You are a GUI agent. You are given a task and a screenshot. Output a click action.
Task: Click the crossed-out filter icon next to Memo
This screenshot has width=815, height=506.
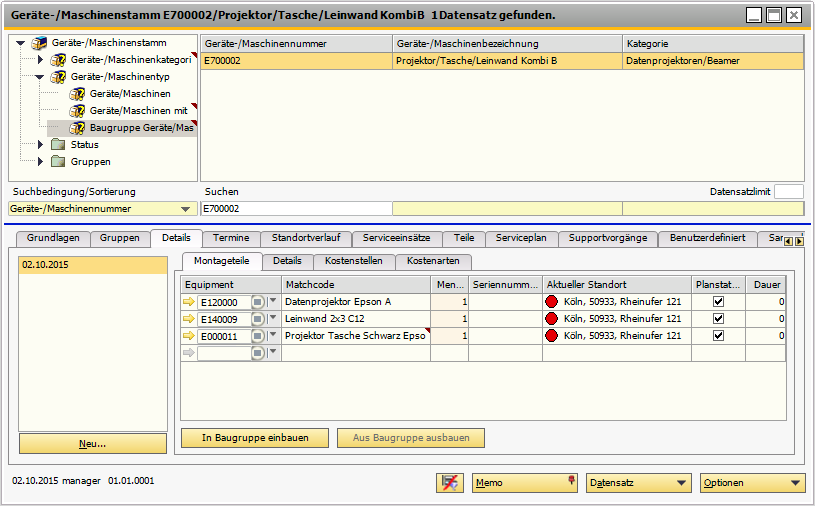[450, 483]
